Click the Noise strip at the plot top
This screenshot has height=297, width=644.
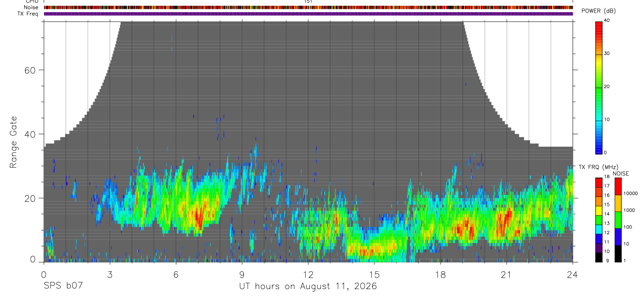[x=308, y=7]
